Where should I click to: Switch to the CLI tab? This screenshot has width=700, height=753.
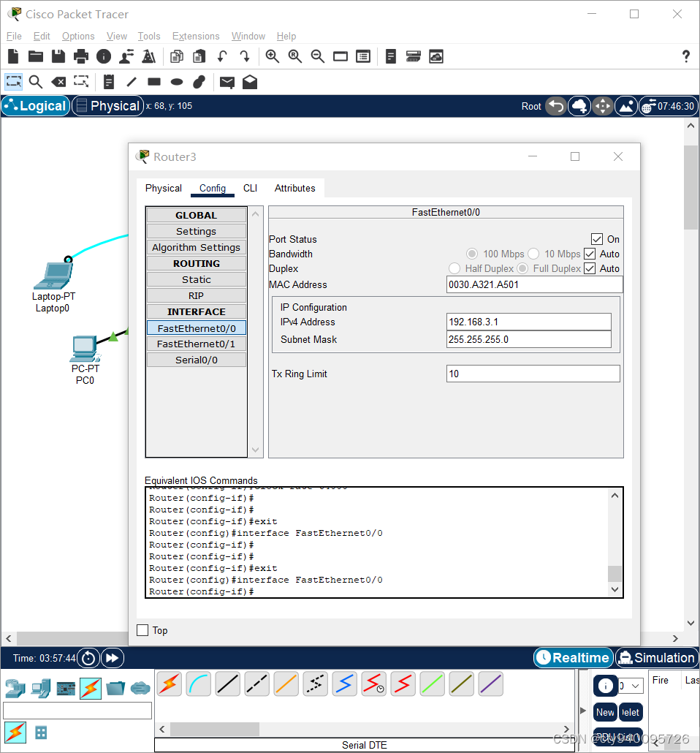(x=250, y=189)
